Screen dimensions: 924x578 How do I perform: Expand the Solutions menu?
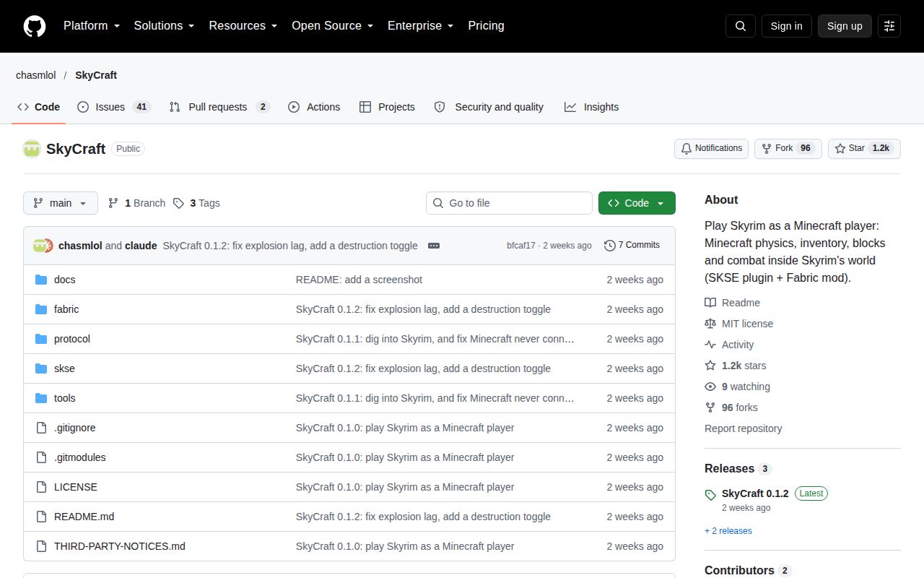(165, 26)
